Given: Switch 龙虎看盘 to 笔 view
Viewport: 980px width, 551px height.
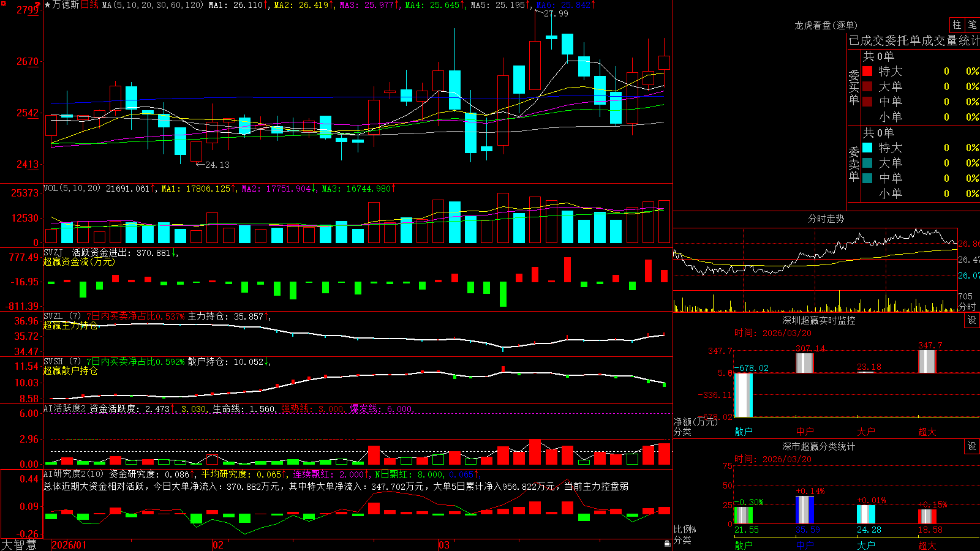Looking at the screenshot, I should point(972,25).
